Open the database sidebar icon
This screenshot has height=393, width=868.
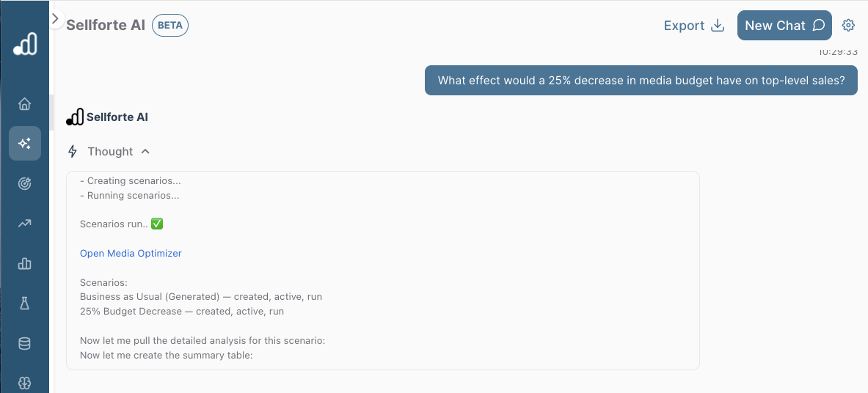(x=24, y=343)
